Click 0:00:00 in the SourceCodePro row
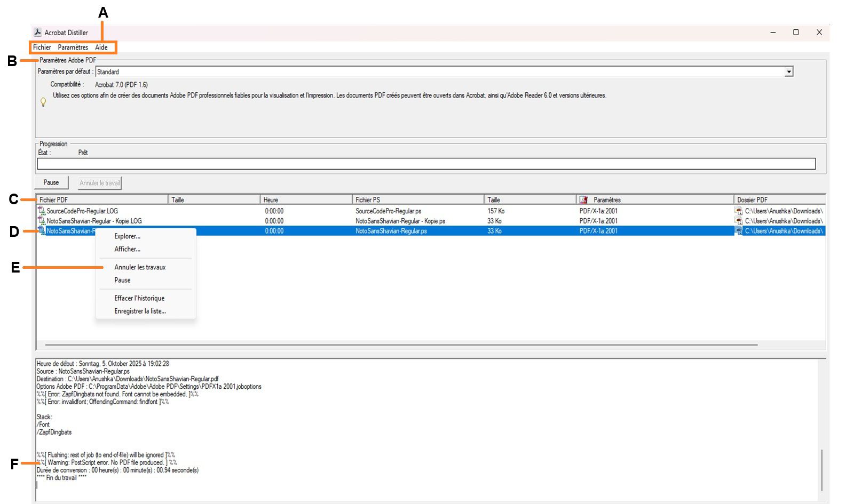This screenshot has width=854, height=504. tap(274, 211)
